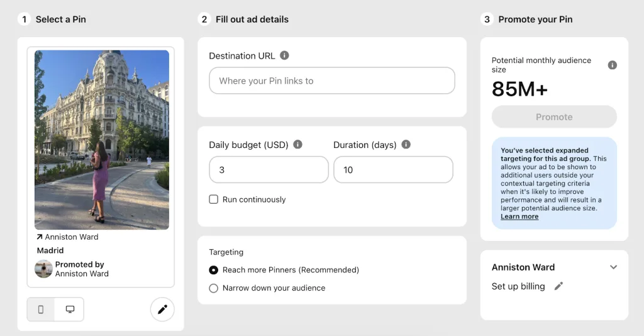Click the audience size info icon

[612, 65]
